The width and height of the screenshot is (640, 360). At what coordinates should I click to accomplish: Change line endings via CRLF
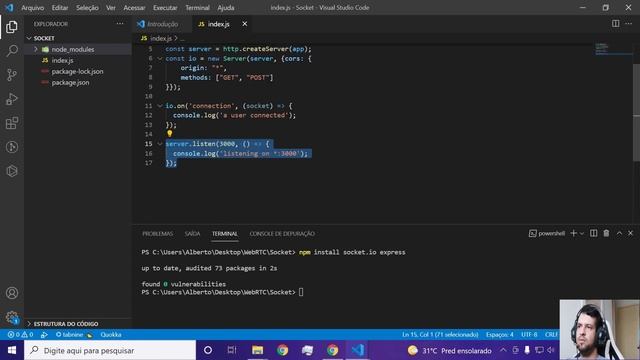coord(551,334)
